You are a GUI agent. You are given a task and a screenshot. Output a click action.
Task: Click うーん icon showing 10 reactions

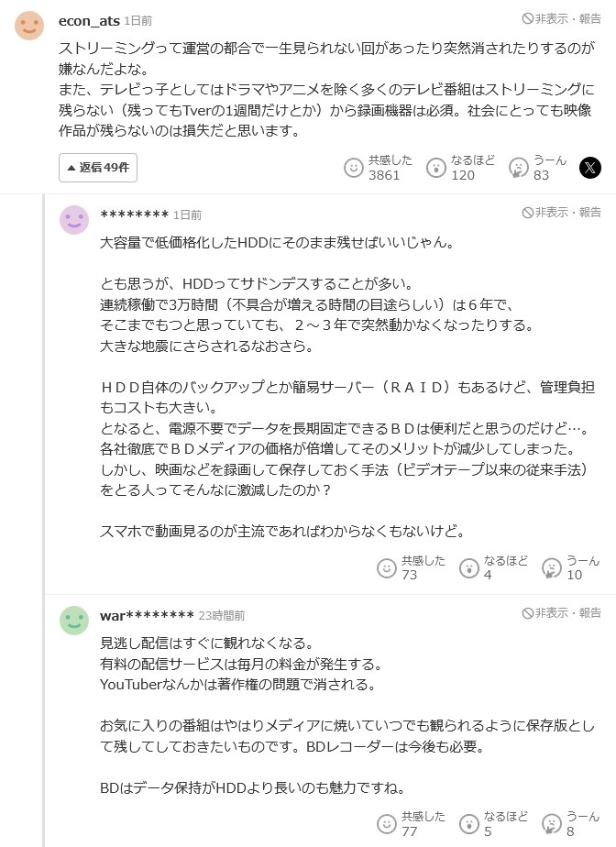pyautogui.click(x=552, y=567)
